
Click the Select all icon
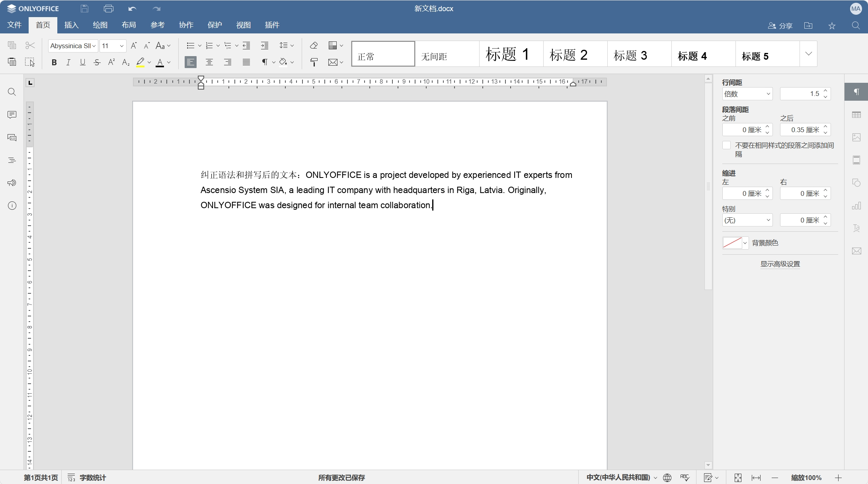(x=30, y=62)
